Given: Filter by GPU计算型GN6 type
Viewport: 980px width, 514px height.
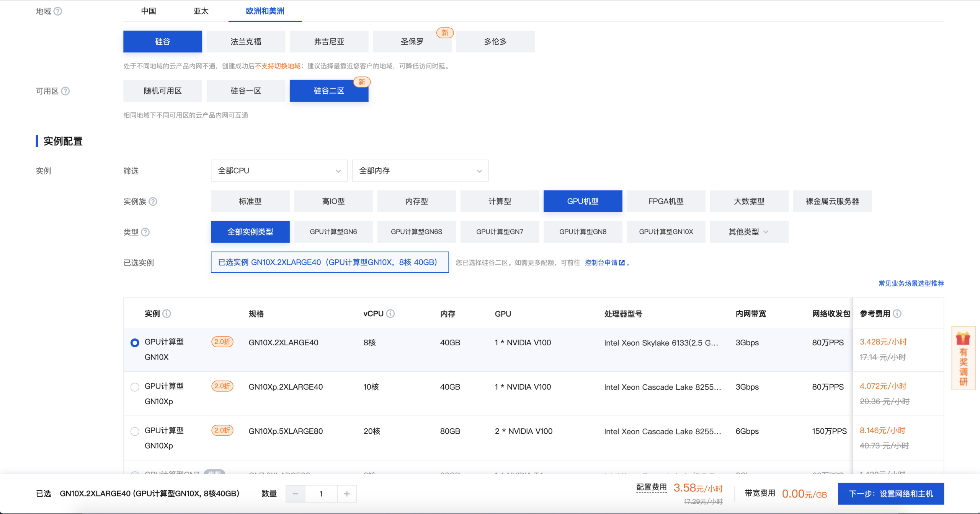Looking at the screenshot, I should [333, 232].
